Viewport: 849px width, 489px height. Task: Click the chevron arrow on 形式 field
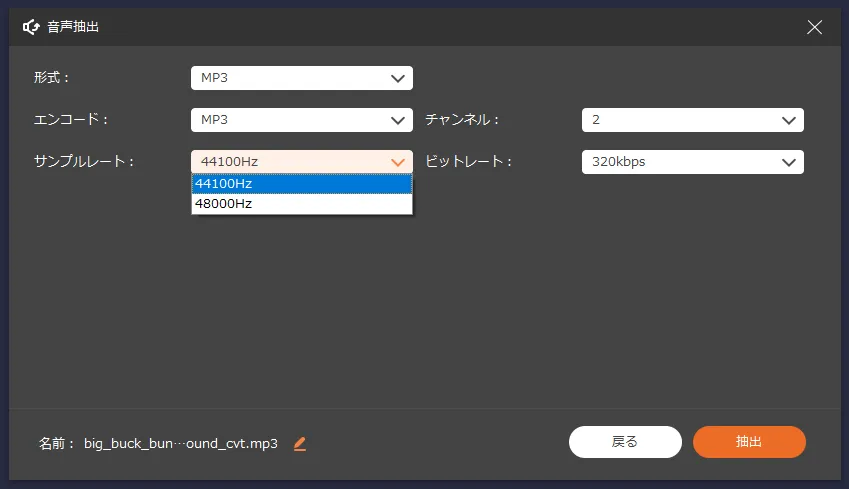click(397, 78)
